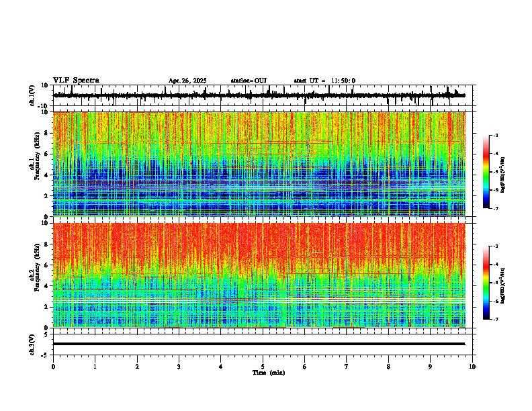Click time axis tick label "8"

(388, 367)
